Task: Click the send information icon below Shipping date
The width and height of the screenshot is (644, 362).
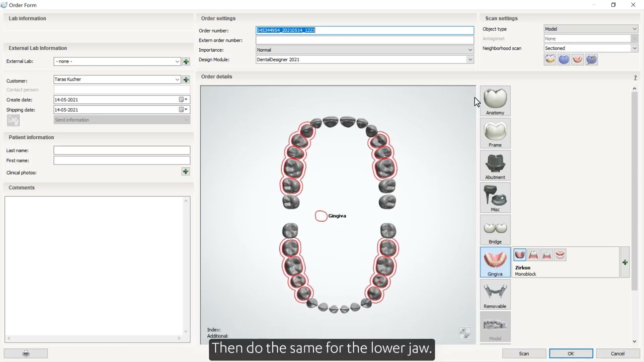Action: pos(14,120)
